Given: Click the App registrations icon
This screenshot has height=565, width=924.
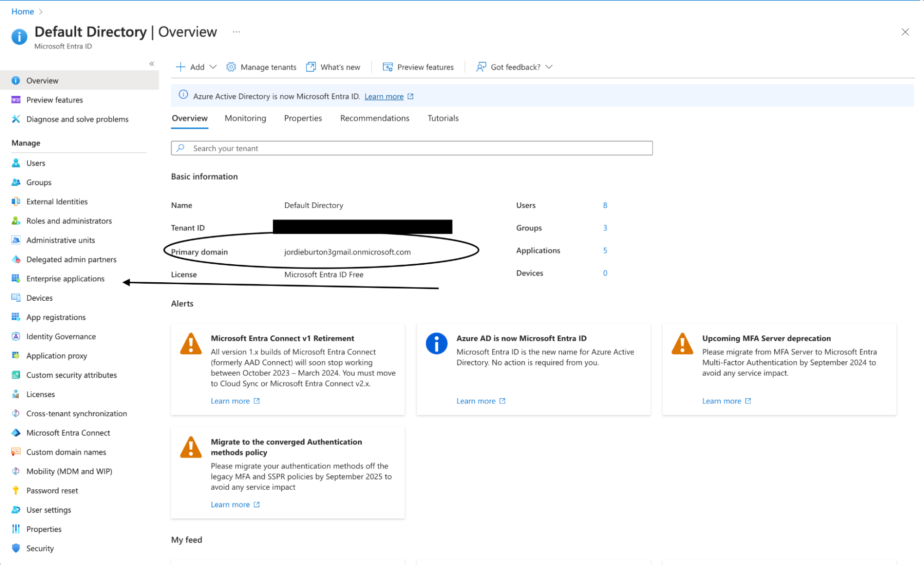Looking at the screenshot, I should point(16,317).
